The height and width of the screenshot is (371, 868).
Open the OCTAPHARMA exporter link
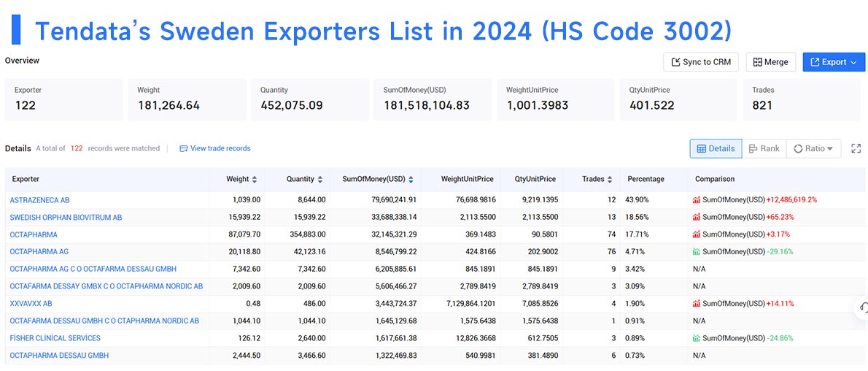34,234
